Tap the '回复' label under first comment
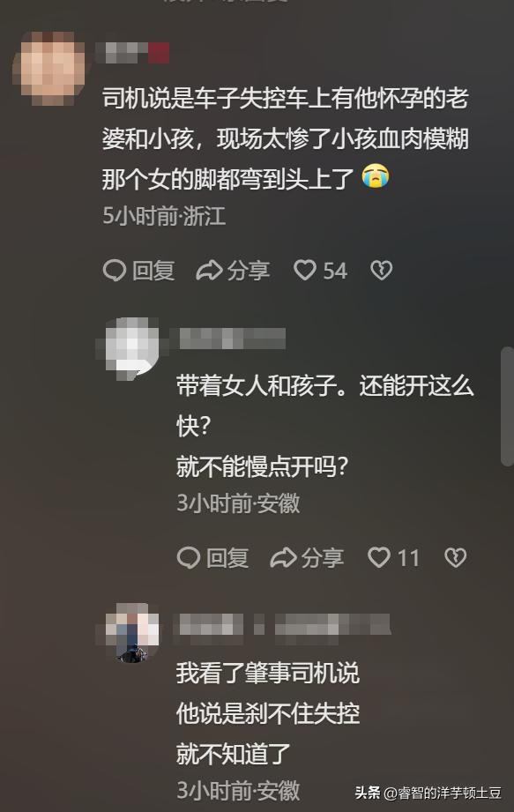This screenshot has width=514, height=812. coord(153,271)
